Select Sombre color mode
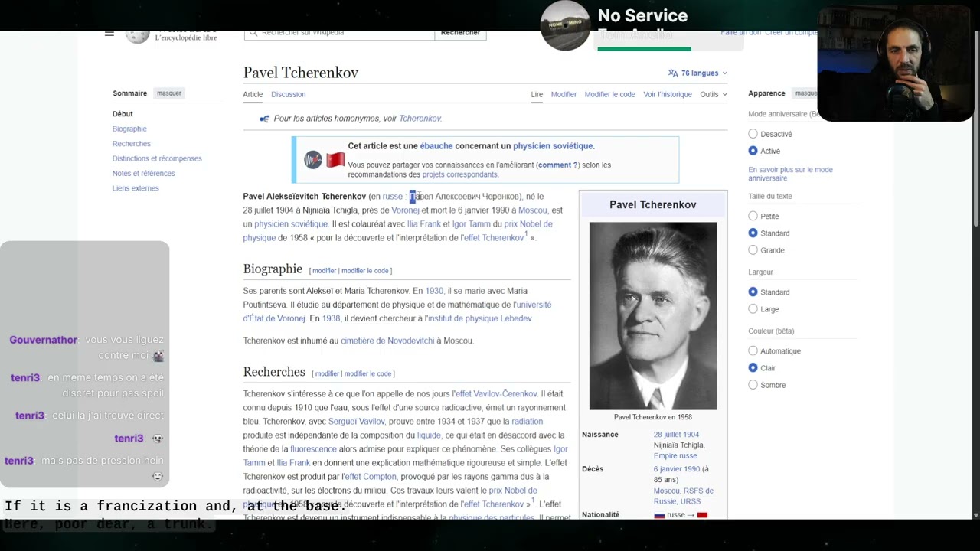The image size is (980, 551). point(753,385)
